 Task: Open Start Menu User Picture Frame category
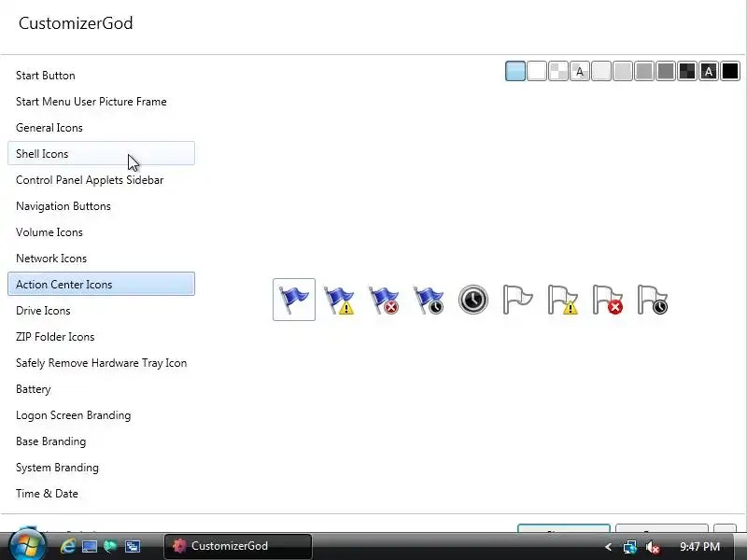(x=101, y=102)
